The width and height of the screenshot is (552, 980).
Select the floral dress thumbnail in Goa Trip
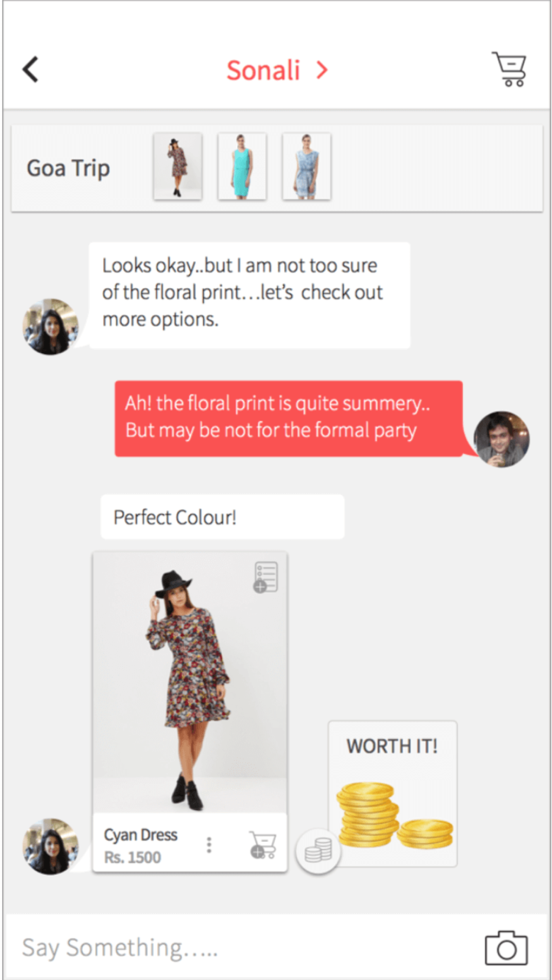178,166
